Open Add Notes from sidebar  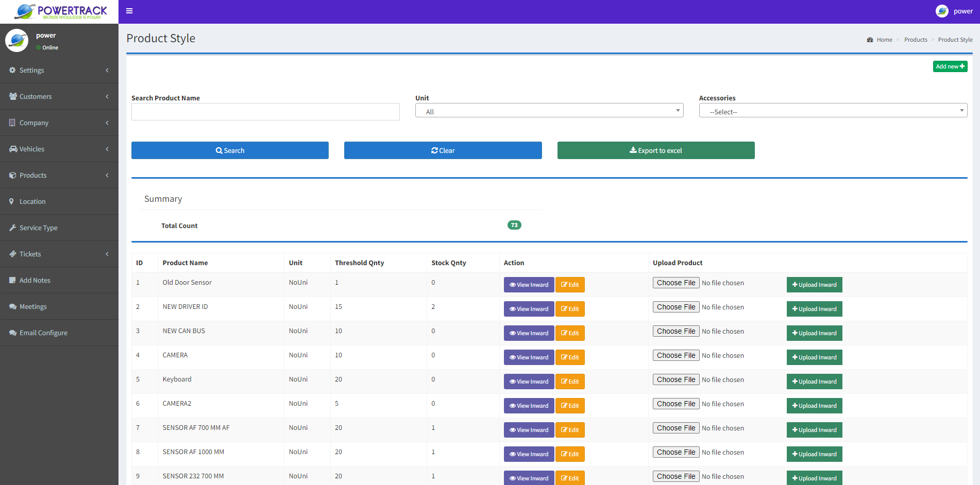[x=35, y=280]
